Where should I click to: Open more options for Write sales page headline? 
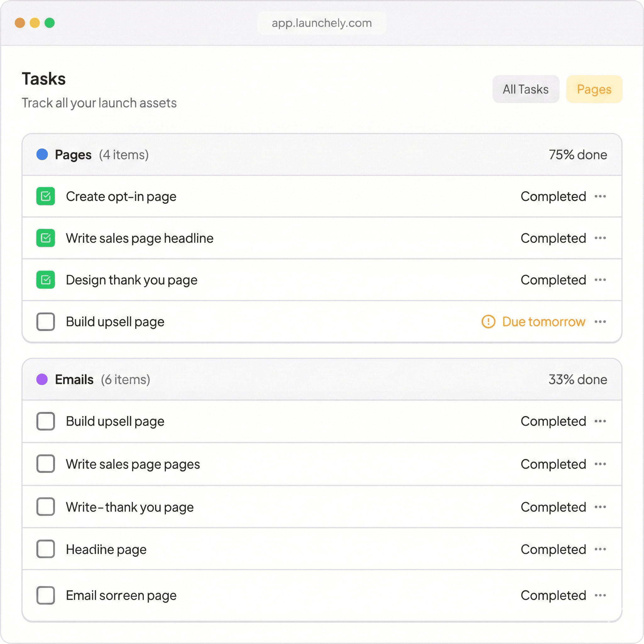click(x=600, y=238)
